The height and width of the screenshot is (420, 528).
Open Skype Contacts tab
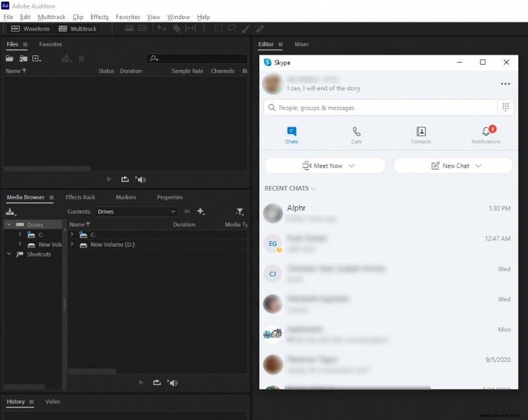[421, 135]
